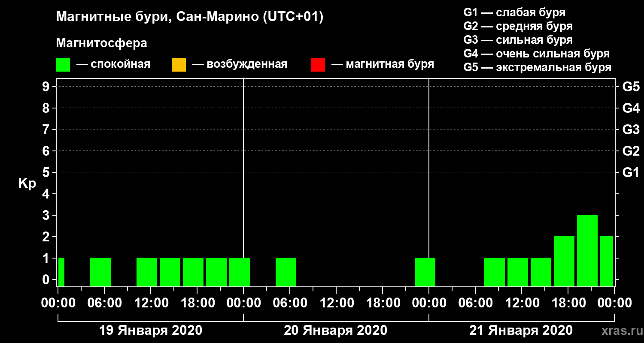
Task: Click the 06:00 time label above 21 Января
Action: click(x=475, y=303)
